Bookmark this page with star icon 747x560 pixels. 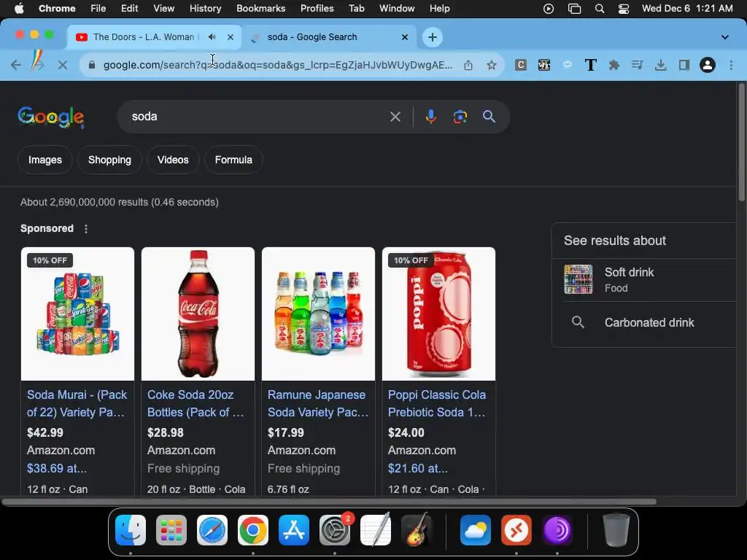tap(492, 65)
